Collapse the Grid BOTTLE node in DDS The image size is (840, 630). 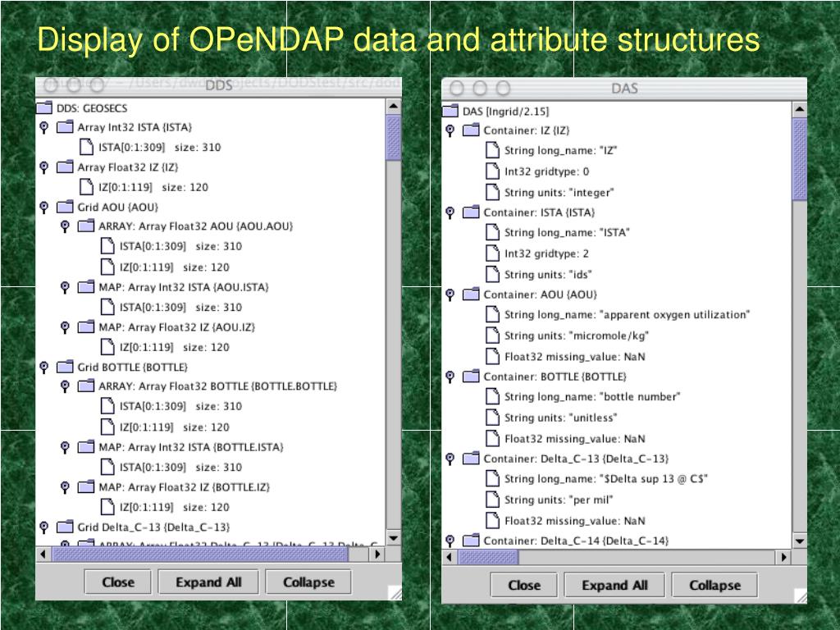[x=44, y=367]
